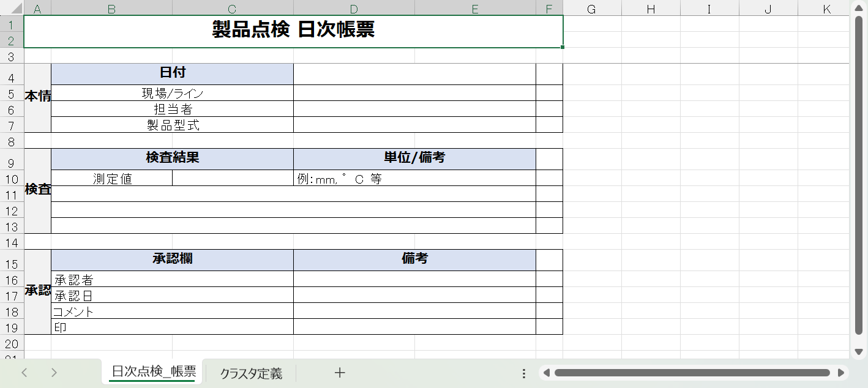The image size is (868, 388).
Task: Select the 検査結果 header cell
Action: [x=172, y=159]
